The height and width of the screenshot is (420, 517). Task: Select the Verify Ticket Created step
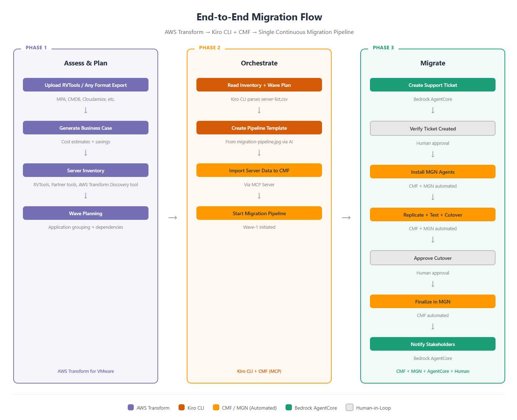point(433,128)
